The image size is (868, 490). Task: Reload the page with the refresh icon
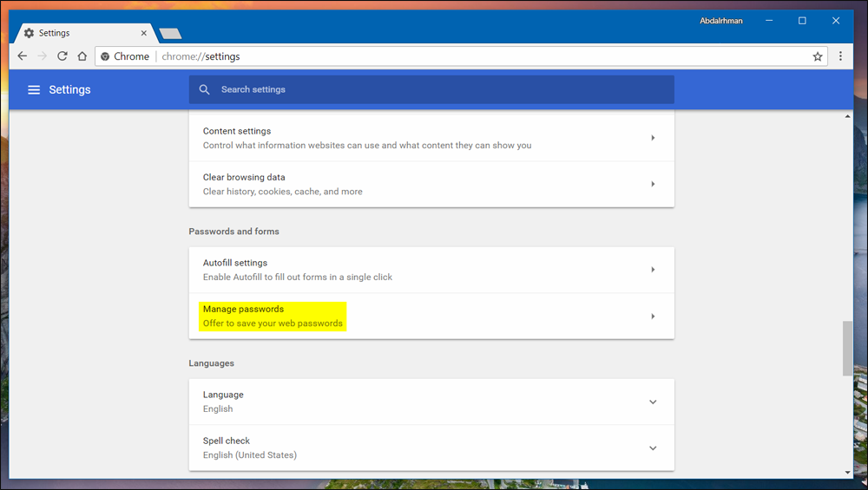coord(62,56)
